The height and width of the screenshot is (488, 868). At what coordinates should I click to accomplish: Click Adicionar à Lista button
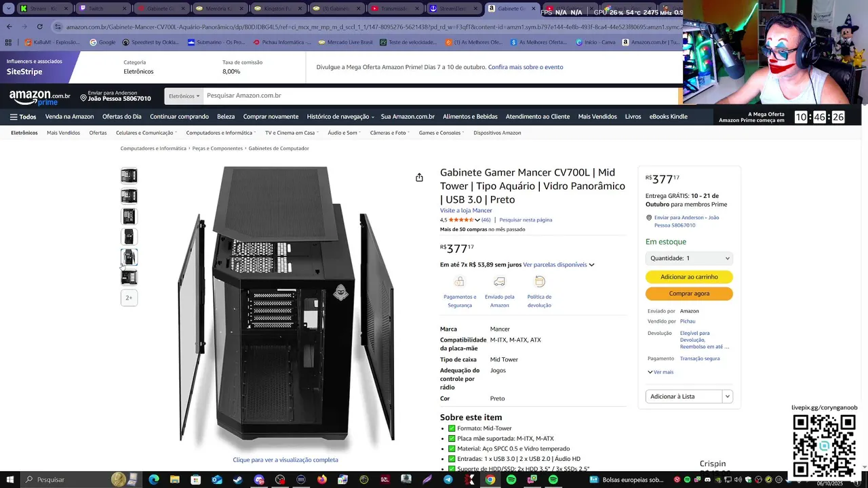tap(684, 396)
